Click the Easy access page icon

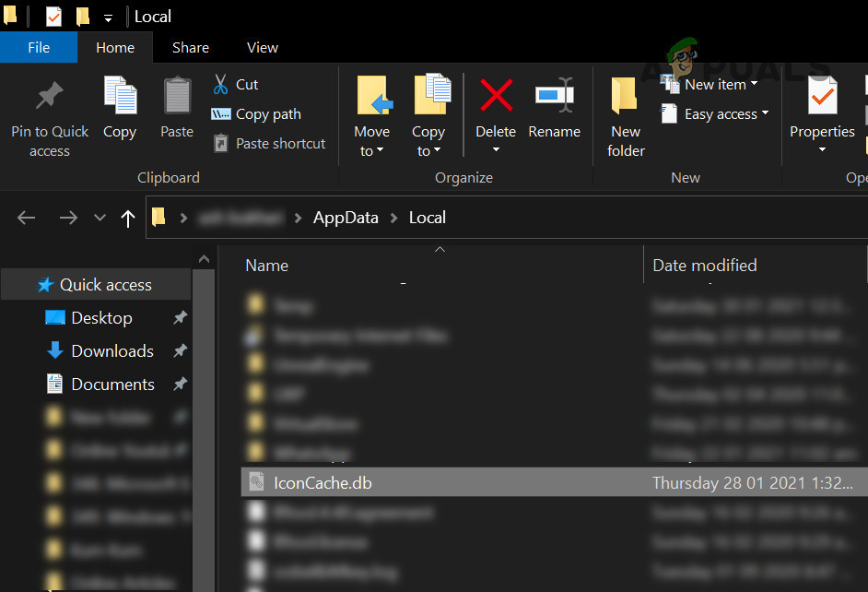pos(669,113)
